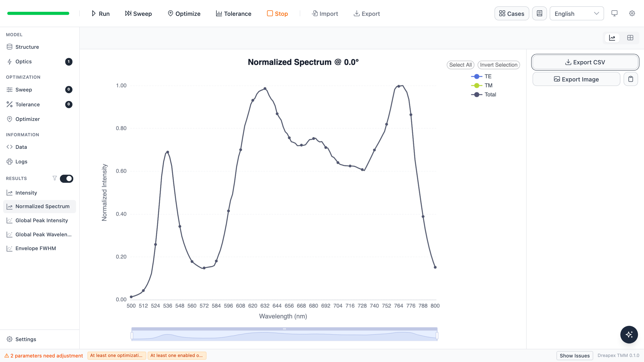Open Data in the Information section
This screenshot has height=362, width=644.
(x=39, y=147)
